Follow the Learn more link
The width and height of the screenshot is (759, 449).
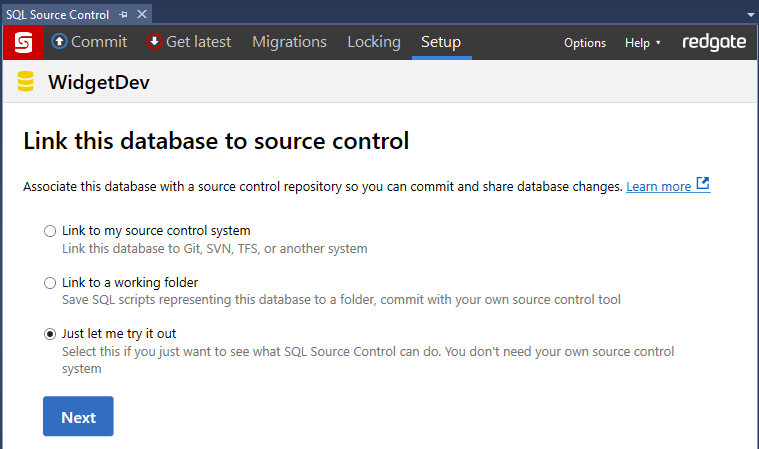pyautogui.click(x=658, y=186)
